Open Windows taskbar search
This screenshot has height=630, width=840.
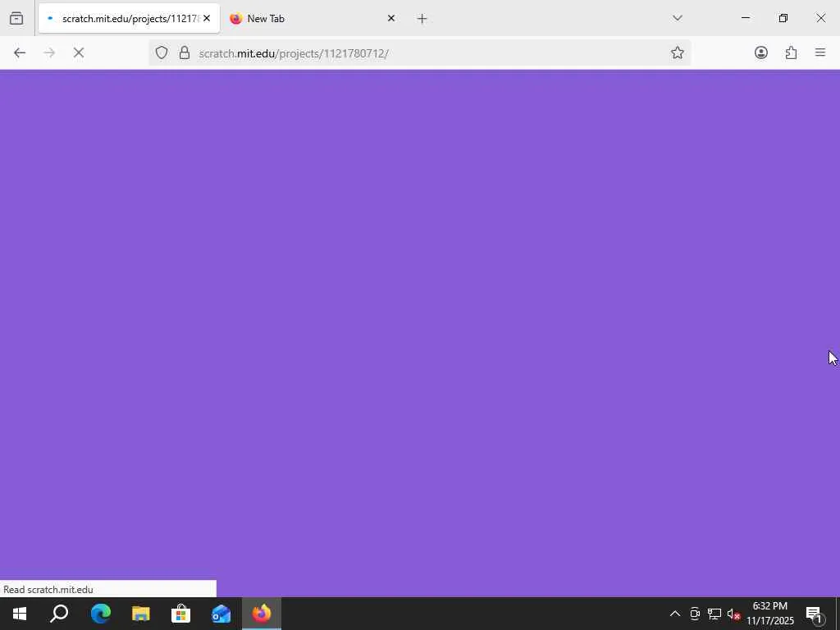click(59, 614)
